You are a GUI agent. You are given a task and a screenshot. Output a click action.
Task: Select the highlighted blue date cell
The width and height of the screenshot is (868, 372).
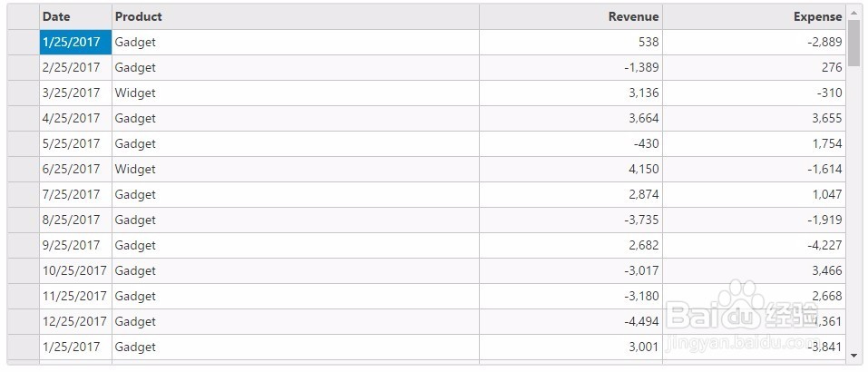[75, 42]
